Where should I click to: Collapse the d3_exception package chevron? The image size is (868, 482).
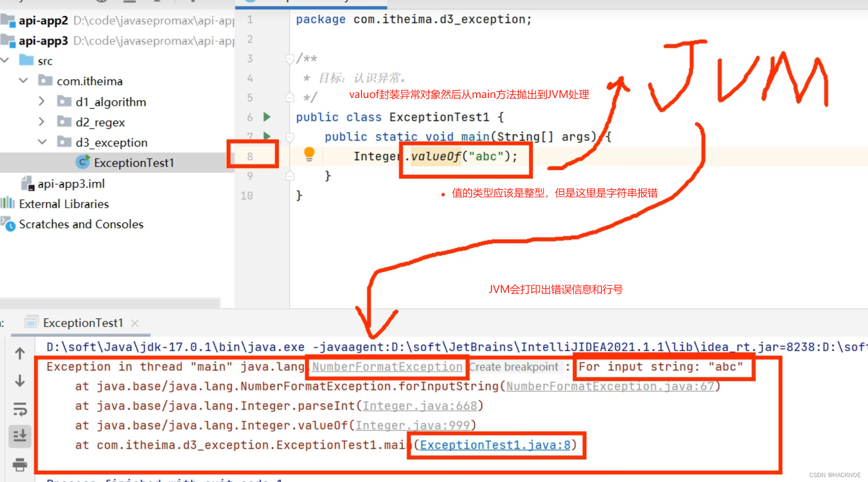(x=43, y=142)
